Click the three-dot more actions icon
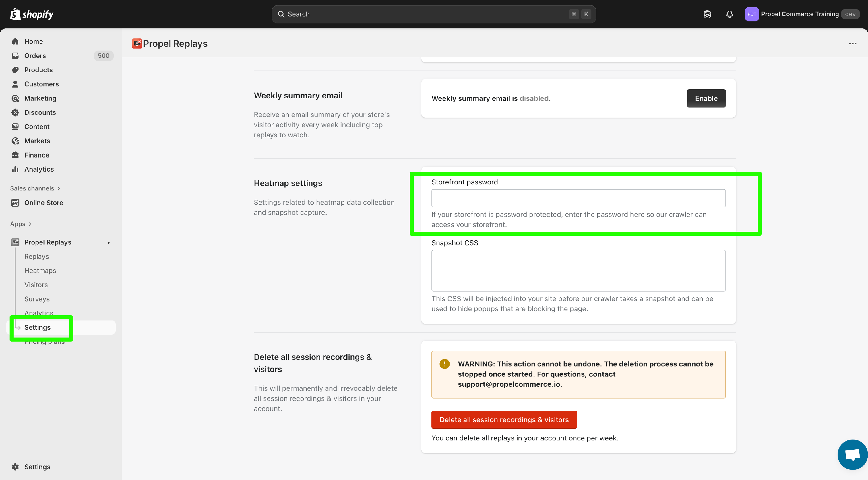This screenshot has width=868, height=480. click(852, 44)
